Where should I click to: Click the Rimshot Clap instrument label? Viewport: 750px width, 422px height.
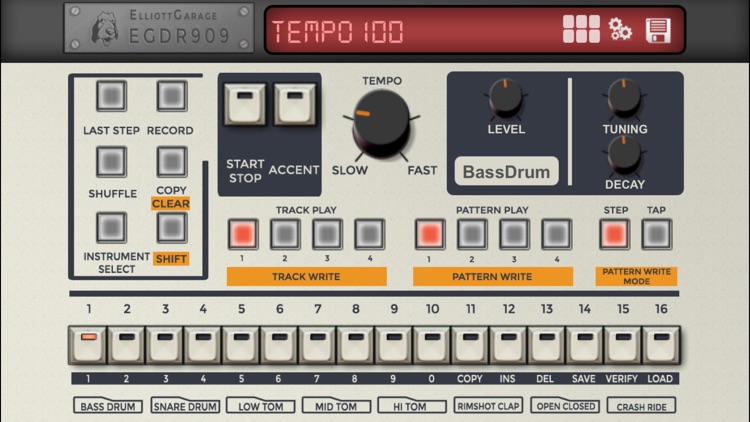pos(488,406)
